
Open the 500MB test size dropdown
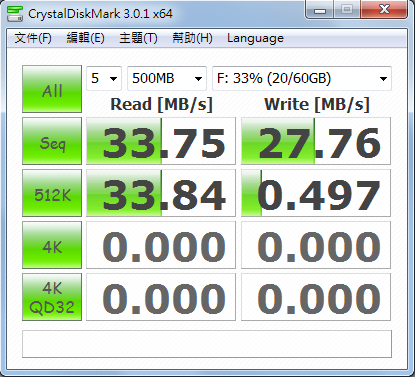(167, 79)
